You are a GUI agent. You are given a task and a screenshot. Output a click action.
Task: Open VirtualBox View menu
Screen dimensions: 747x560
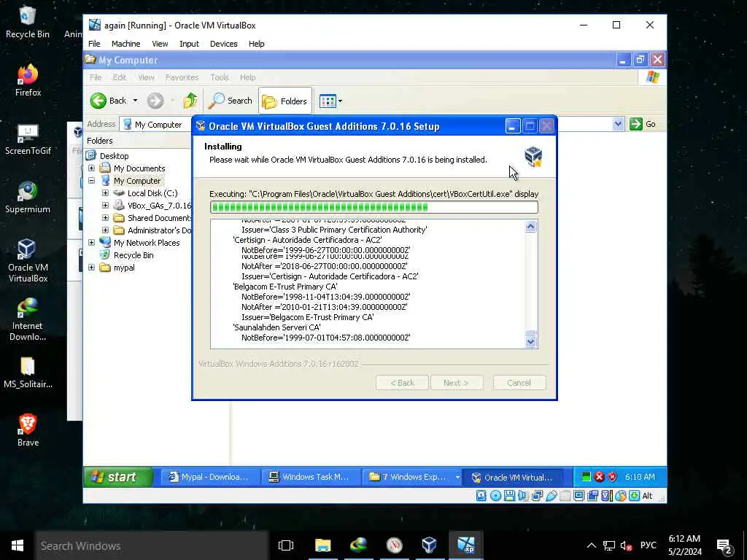pos(160,44)
